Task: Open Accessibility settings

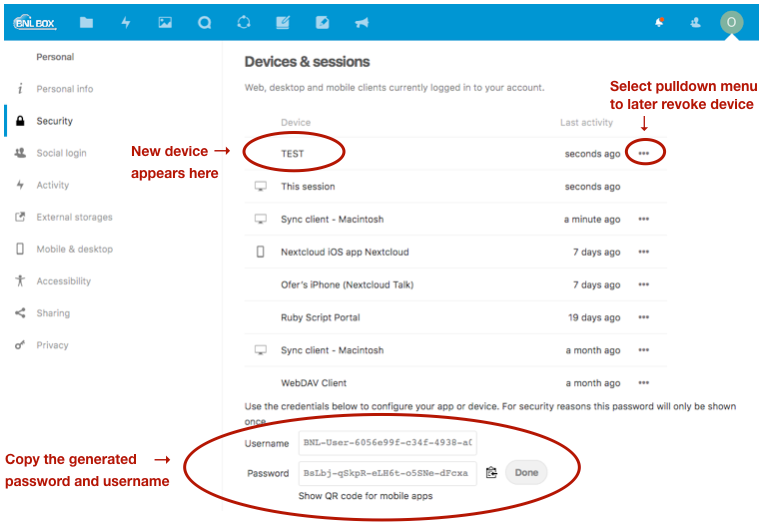Action: [x=63, y=281]
